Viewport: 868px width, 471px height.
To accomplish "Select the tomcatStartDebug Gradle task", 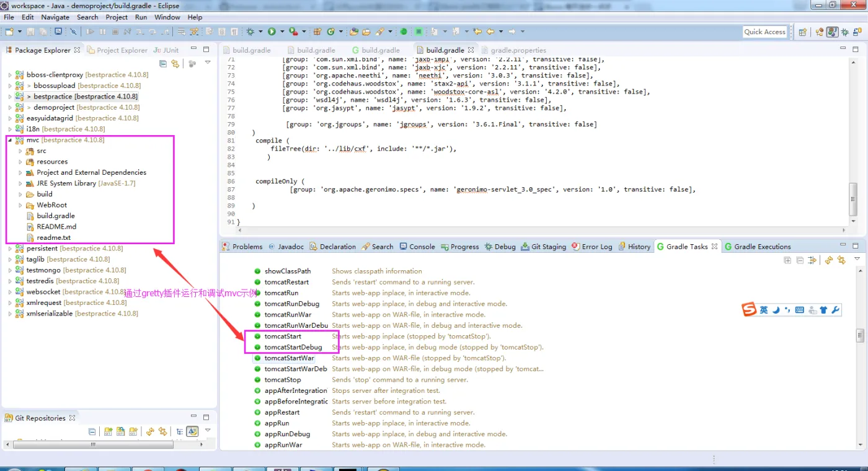I will [293, 347].
